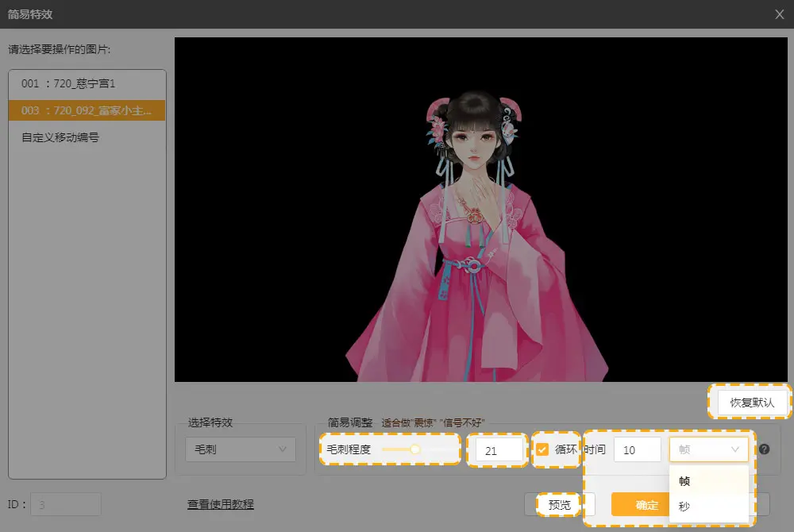
Task: Open the 查看使用教程 tutorial link
Action: pyautogui.click(x=221, y=504)
